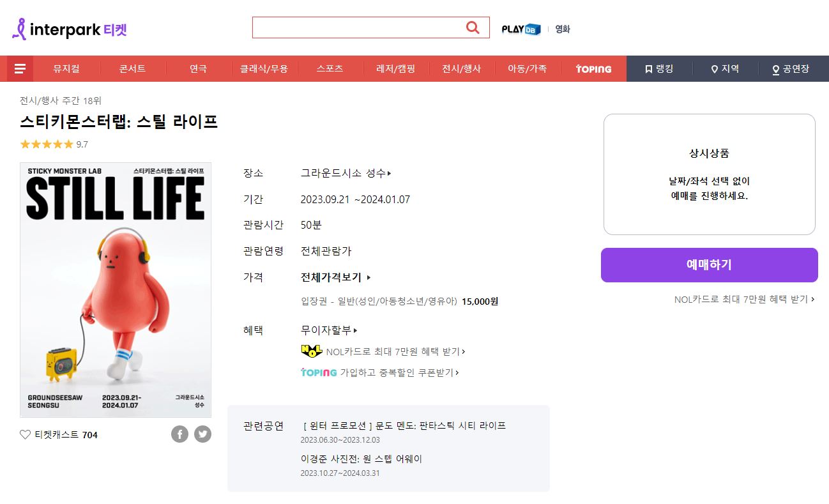Click the 예매하기 button
Screen dimensions: 829x504
[x=709, y=265]
